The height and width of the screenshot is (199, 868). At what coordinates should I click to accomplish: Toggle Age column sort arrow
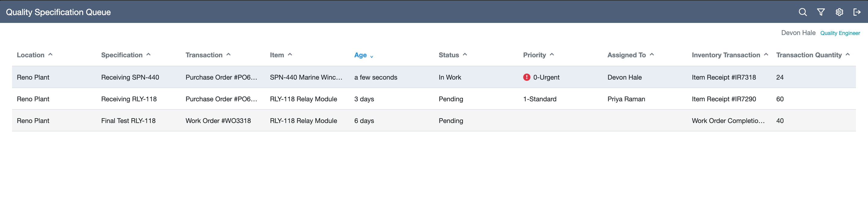coord(372,56)
